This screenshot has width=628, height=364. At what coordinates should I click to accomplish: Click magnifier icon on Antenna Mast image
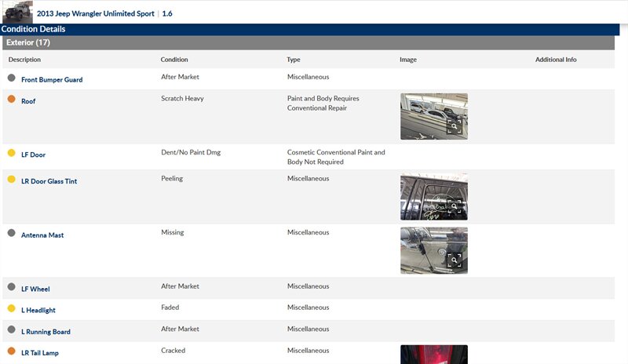(454, 260)
